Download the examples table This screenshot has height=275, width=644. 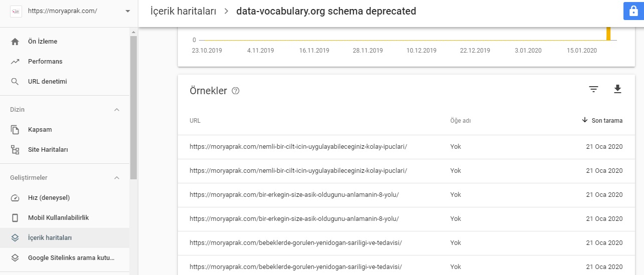[x=617, y=89]
